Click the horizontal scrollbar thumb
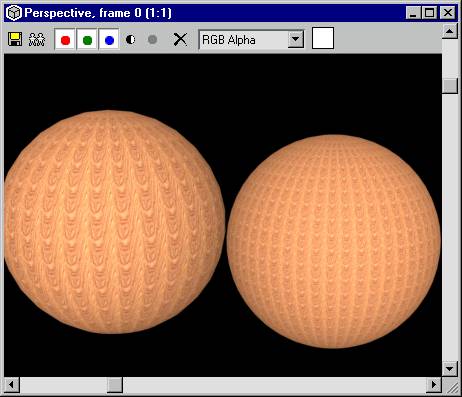 pyautogui.click(x=115, y=385)
